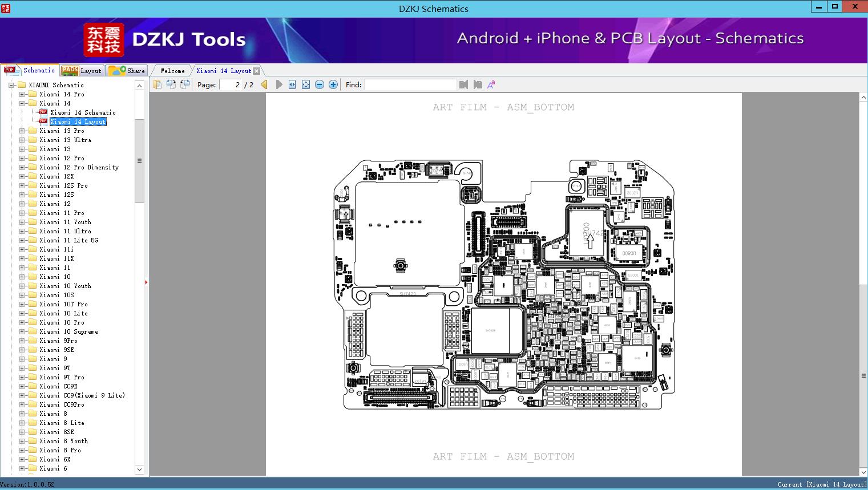Collapse the XIAOMI Schematic root node
Screen dimensions: 868x490
(x=11, y=85)
